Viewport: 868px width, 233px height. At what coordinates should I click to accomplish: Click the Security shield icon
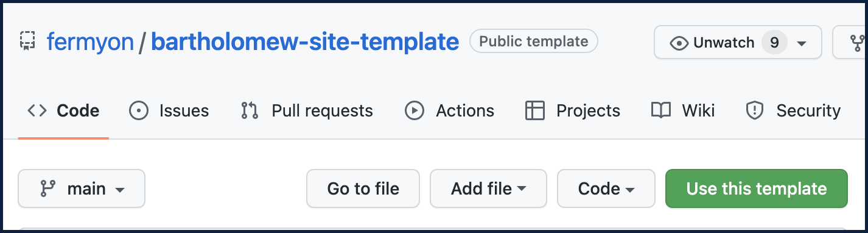[755, 110]
